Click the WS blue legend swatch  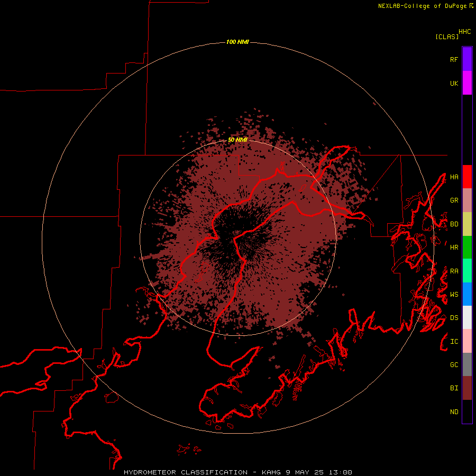[467, 294]
